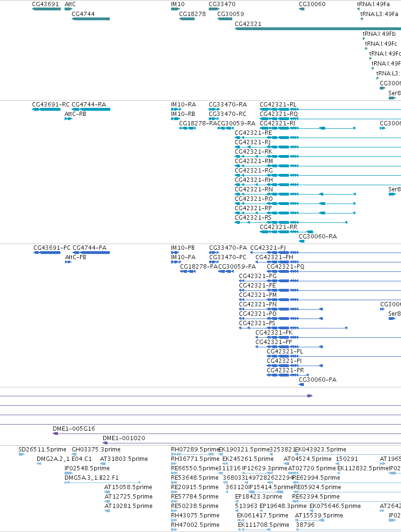Select the AttC gene label in top track
The height and width of the screenshot is (532, 401).
(70, 4)
